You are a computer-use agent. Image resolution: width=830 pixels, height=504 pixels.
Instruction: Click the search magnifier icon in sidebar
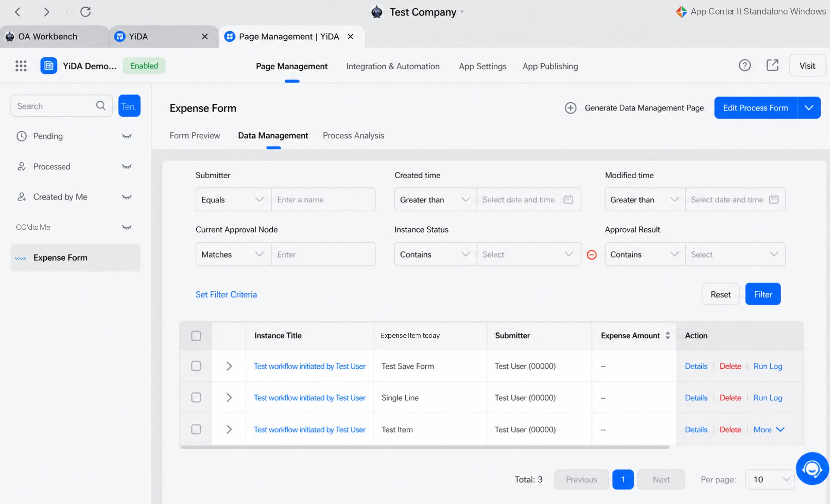click(x=100, y=106)
